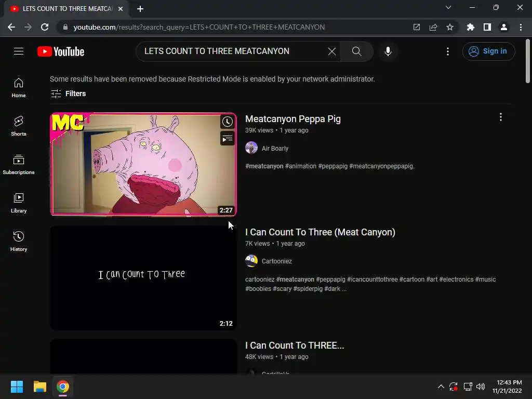Click the address bar URL
The height and width of the screenshot is (399, 532).
tap(199, 27)
